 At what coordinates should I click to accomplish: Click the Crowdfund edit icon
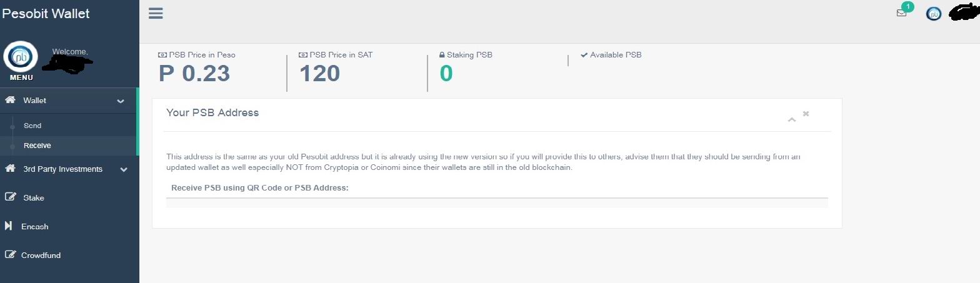10,255
